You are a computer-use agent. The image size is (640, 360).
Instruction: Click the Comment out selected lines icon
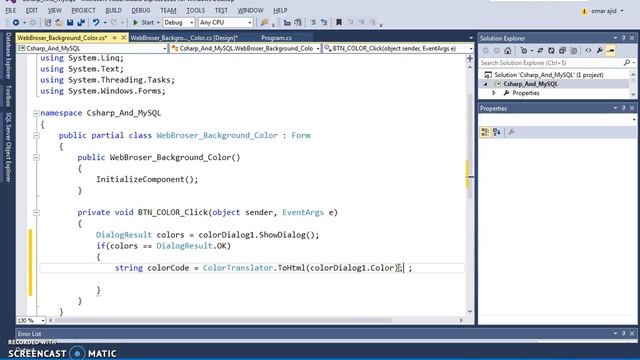(x=313, y=23)
